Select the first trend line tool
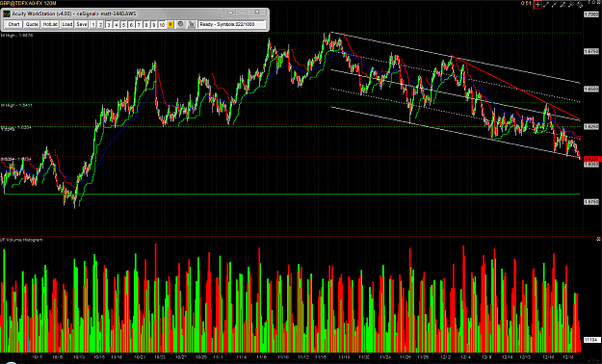Viewport: 602px width, 364px height. click(x=546, y=5)
